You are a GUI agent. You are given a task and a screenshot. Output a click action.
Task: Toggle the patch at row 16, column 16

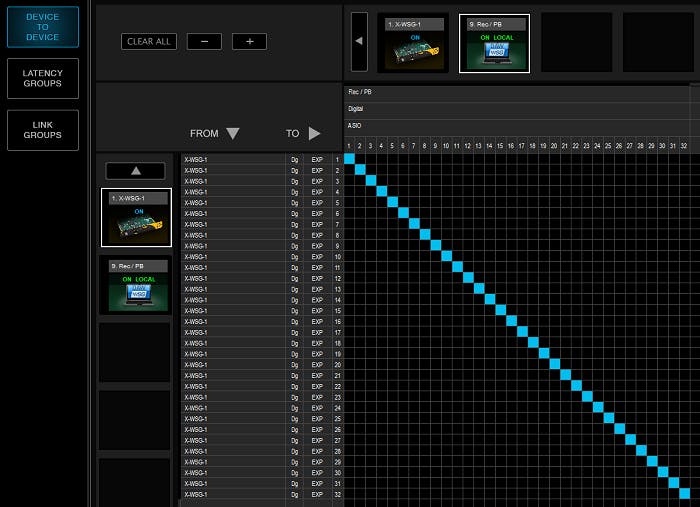[511, 321]
